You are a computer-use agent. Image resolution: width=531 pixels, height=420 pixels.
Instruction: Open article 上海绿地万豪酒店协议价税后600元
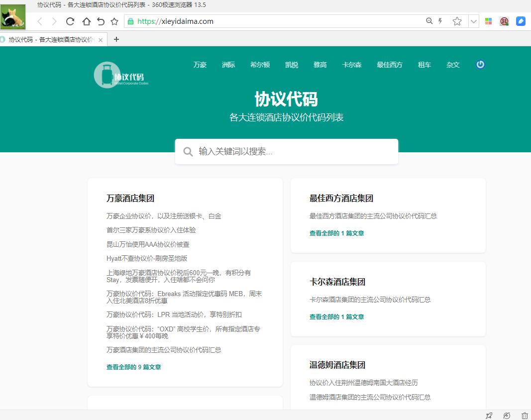pyautogui.click(x=179, y=276)
